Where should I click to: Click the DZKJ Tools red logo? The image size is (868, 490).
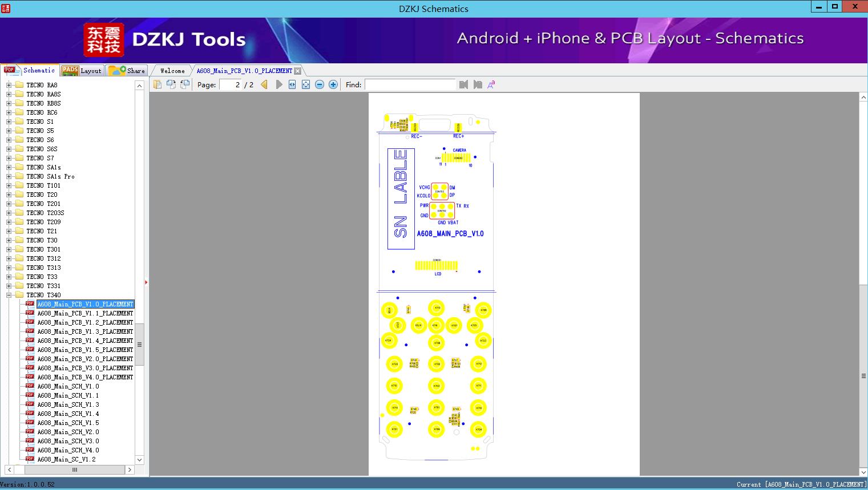(103, 40)
